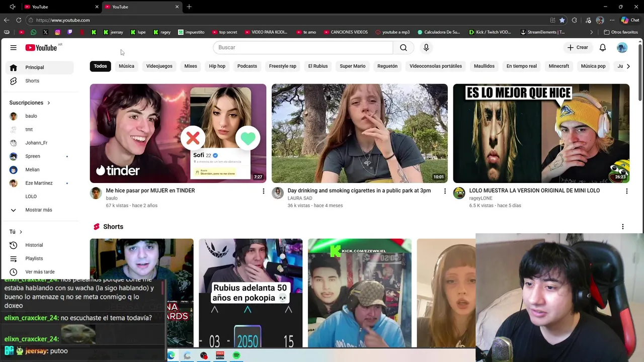Select the Todos category chip
644x362 pixels.
[100, 66]
